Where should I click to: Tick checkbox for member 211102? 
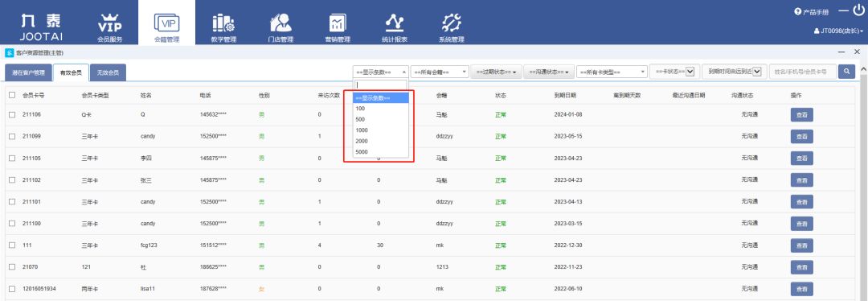pyautogui.click(x=12, y=180)
